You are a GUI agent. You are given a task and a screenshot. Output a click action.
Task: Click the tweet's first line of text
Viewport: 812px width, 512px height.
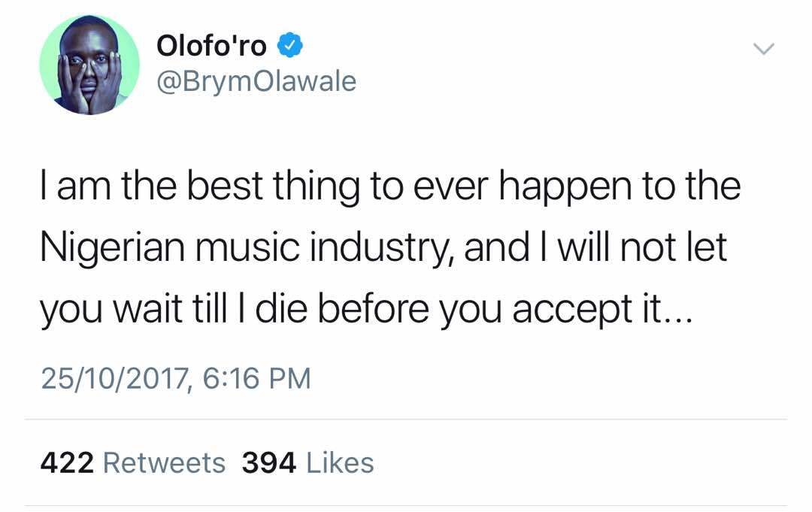390,188
